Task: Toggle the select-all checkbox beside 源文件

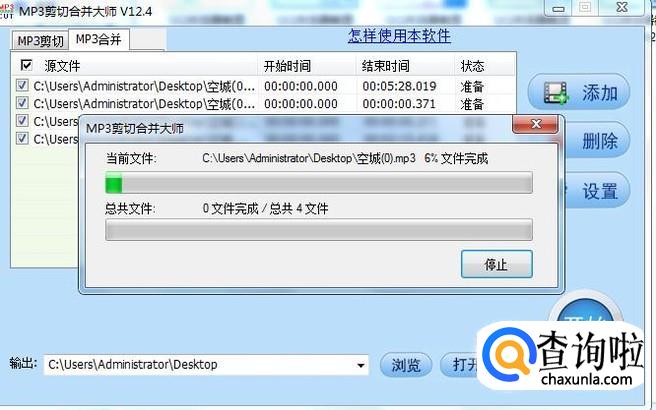Action: point(26,65)
